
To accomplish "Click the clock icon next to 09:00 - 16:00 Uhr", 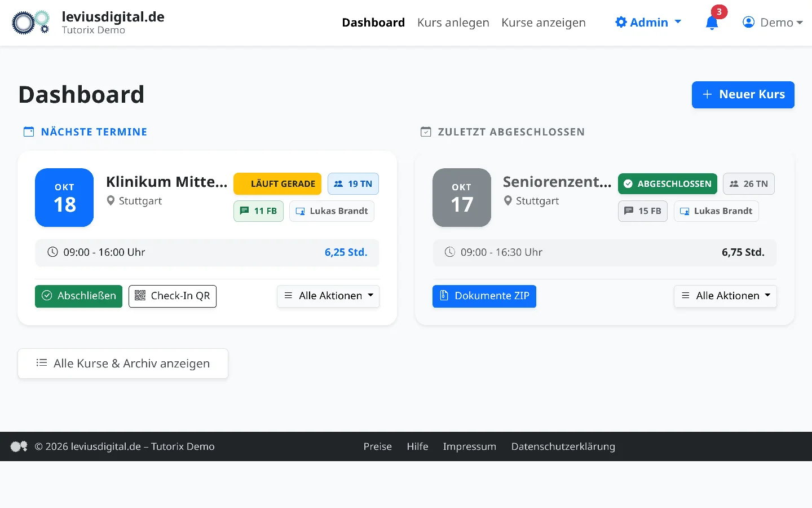I will pyautogui.click(x=52, y=252).
